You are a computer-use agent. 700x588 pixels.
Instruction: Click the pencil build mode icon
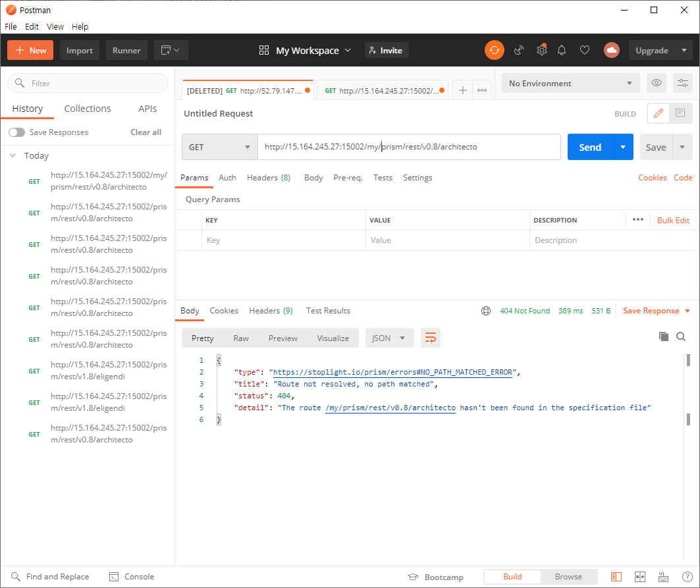point(659,113)
